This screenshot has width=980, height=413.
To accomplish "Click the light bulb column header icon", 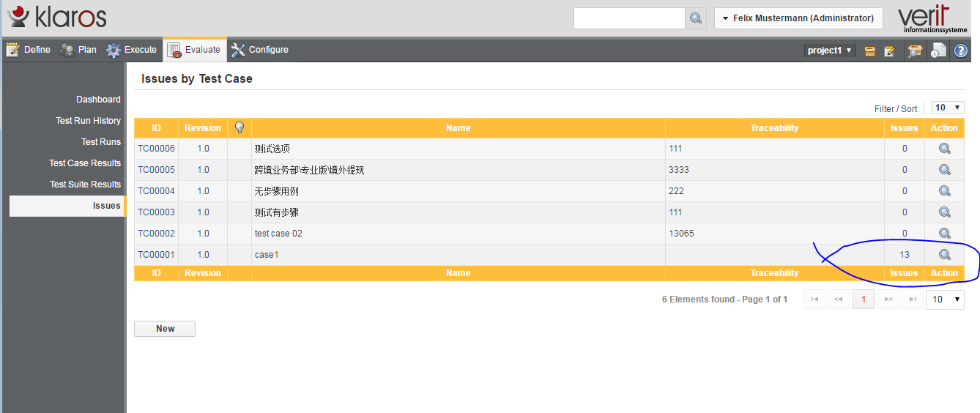I will pos(239,127).
